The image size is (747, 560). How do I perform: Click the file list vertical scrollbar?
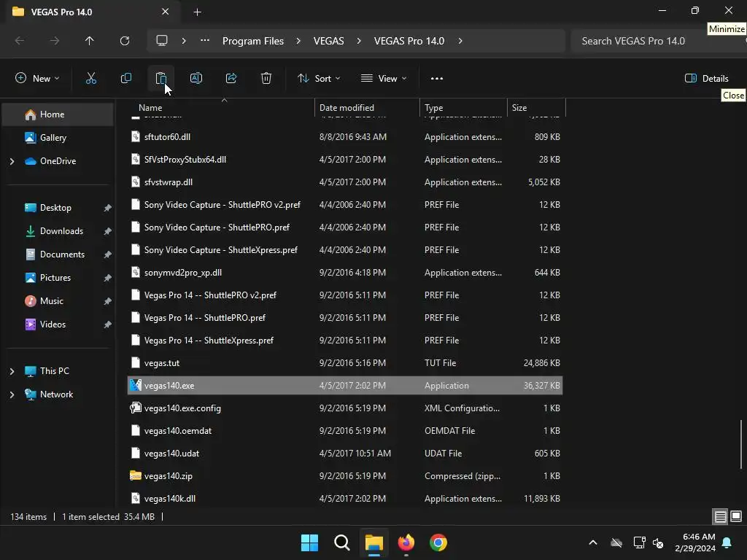(x=741, y=444)
